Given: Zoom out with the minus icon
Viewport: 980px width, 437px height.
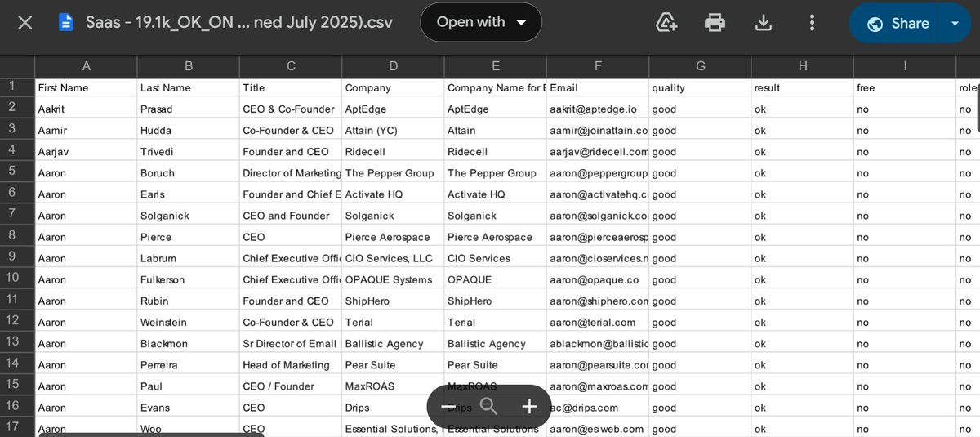Looking at the screenshot, I should [448, 406].
